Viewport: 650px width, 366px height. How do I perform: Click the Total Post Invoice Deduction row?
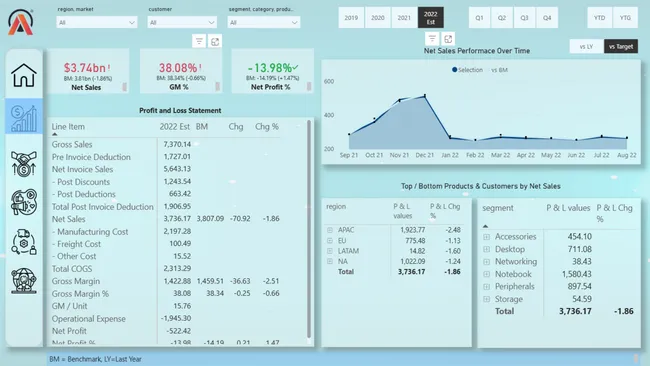tap(102, 206)
